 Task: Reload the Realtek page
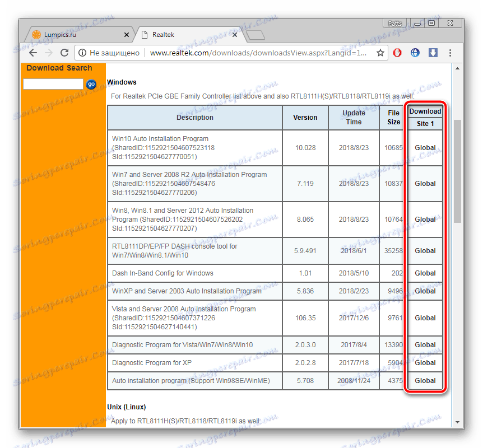coord(64,53)
